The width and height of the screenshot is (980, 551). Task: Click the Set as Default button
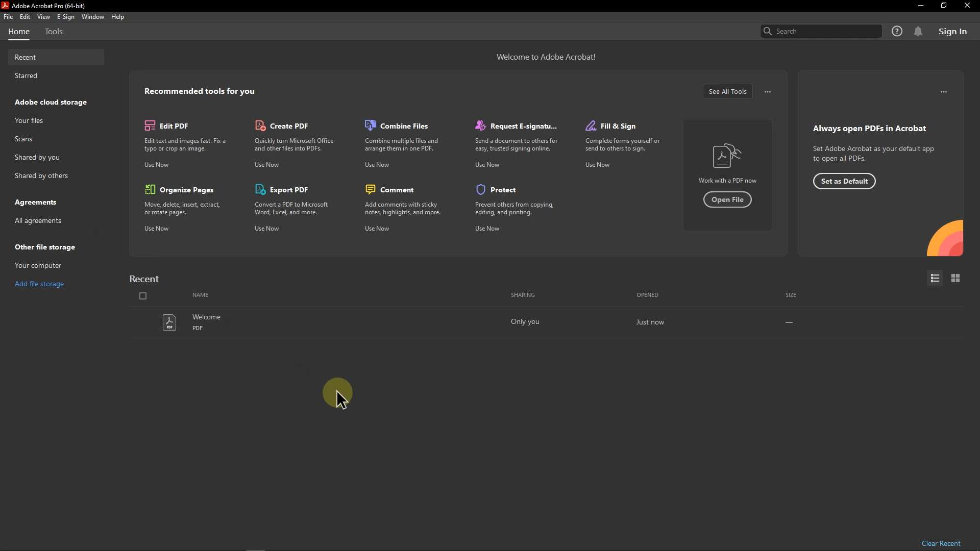click(844, 181)
